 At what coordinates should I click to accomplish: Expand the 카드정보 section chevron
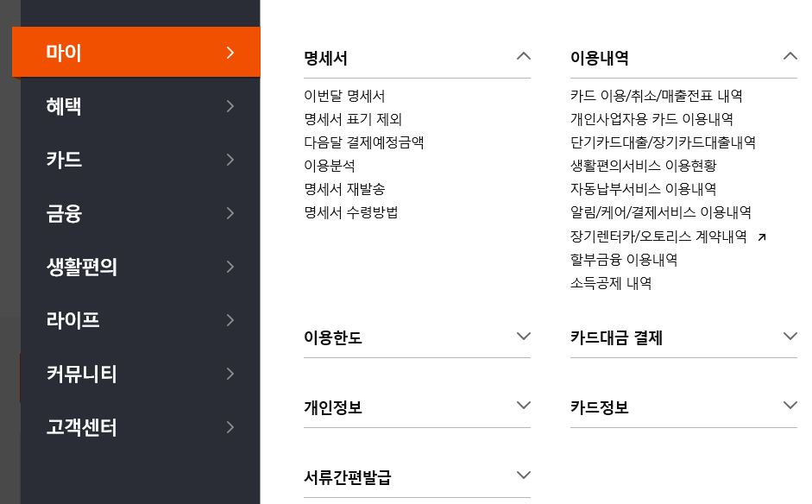coord(790,405)
